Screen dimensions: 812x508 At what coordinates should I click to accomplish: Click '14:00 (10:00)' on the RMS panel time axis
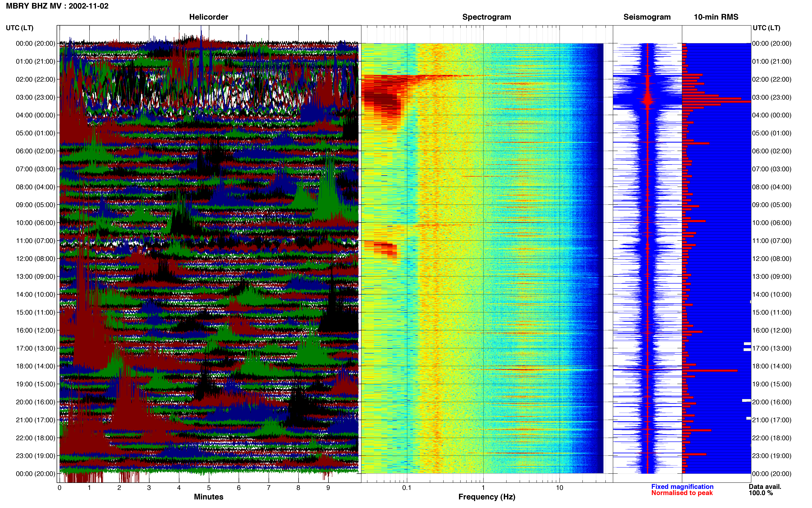tap(772, 295)
